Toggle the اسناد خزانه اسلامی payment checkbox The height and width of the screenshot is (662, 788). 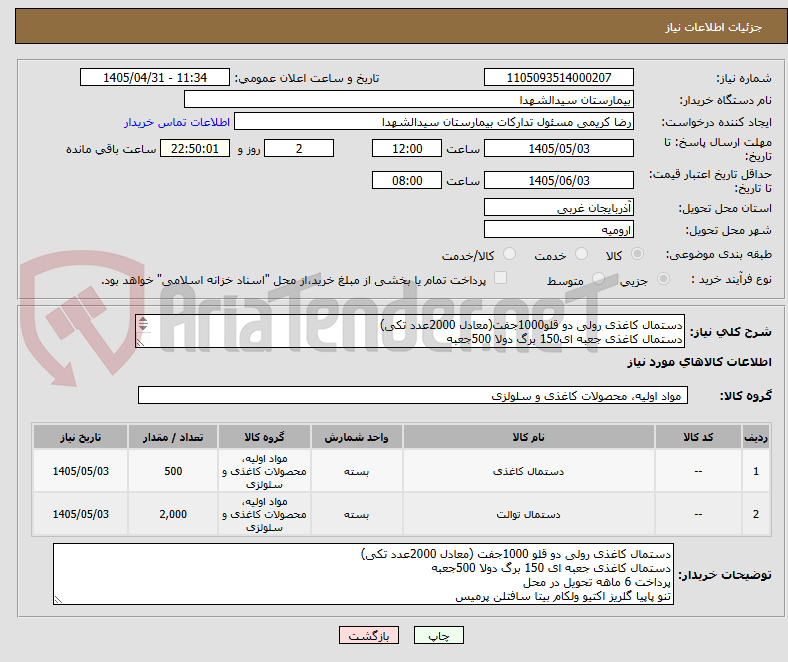[x=501, y=278]
